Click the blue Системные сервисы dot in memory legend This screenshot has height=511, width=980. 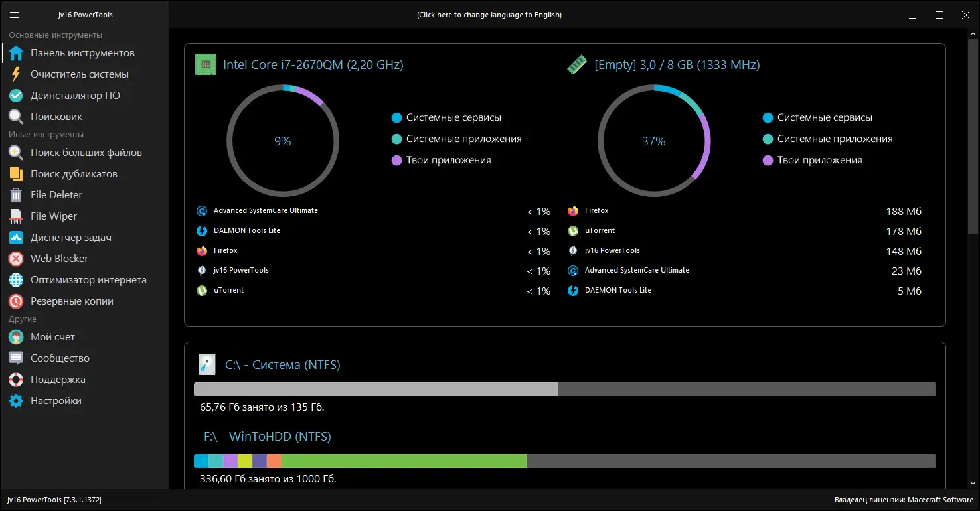[768, 118]
